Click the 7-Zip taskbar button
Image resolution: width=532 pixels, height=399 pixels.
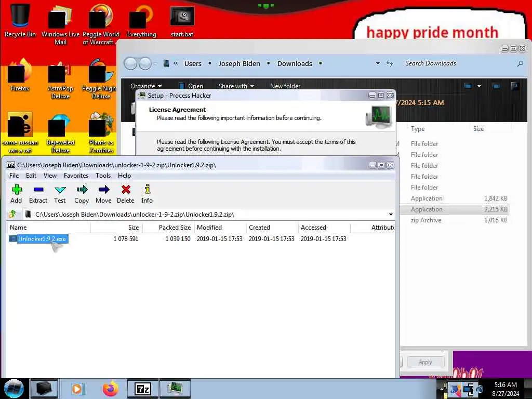143,389
